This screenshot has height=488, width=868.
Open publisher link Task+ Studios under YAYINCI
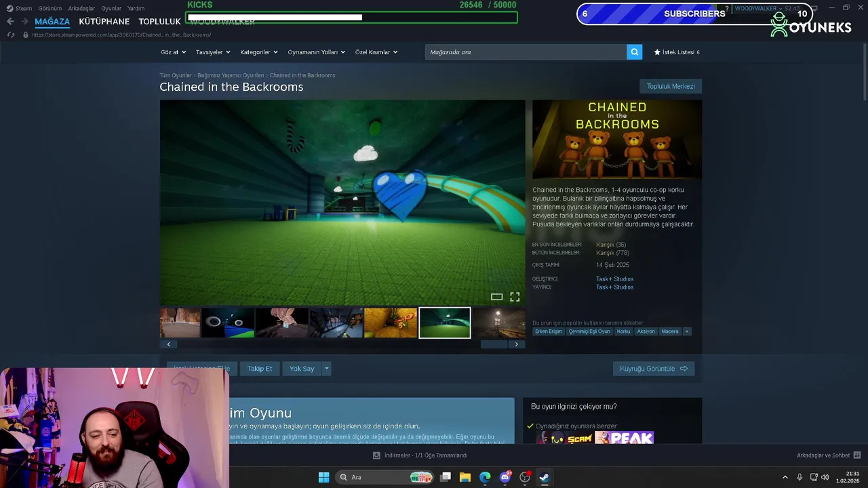(614, 287)
